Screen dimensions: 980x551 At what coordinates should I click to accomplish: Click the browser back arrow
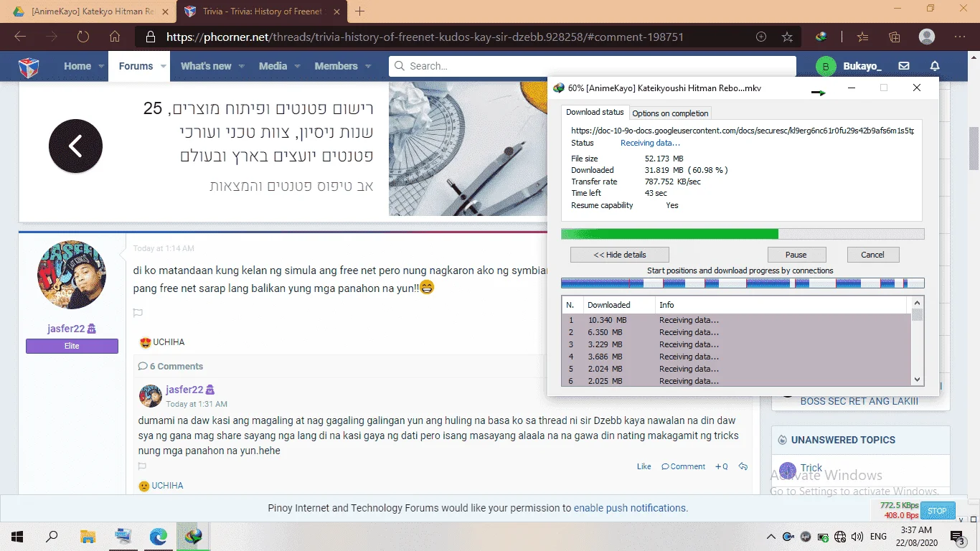coord(20,37)
